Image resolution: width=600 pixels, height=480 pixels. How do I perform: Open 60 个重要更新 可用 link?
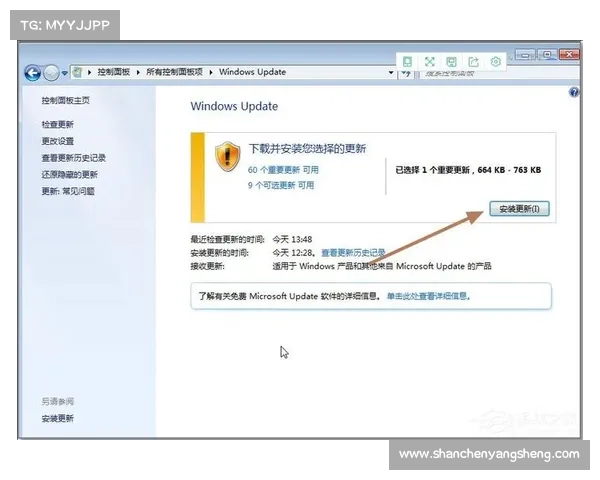click(x=283, y=170)
